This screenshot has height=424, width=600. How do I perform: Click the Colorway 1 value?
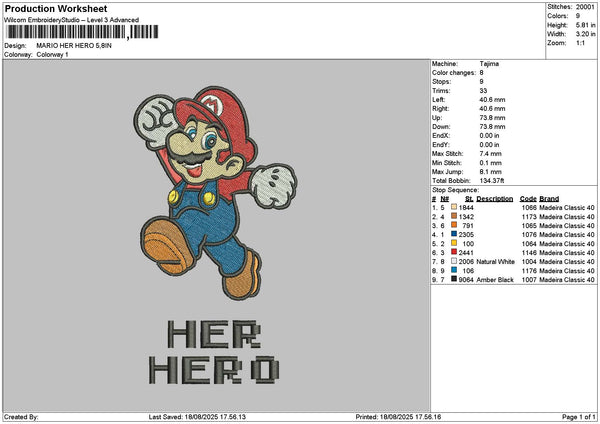[x=52, y=55]
